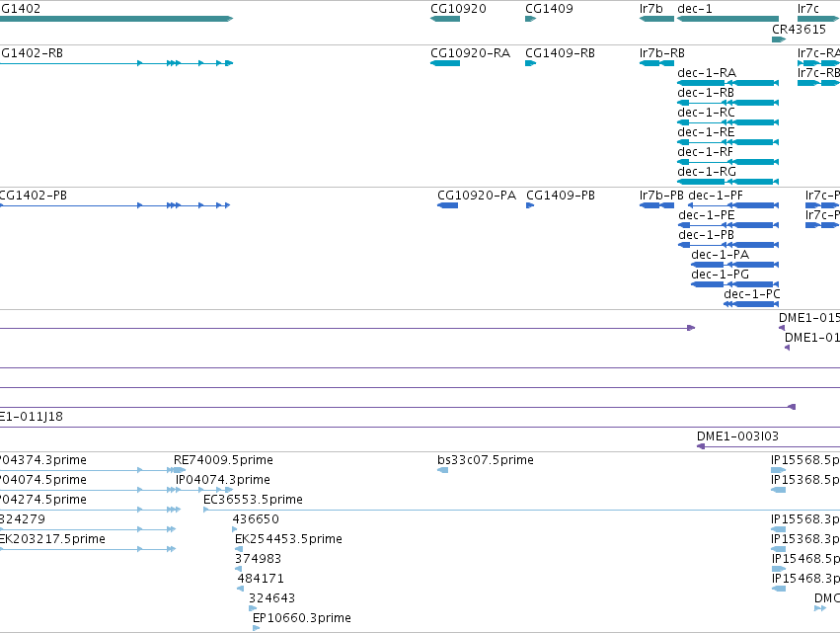
Task: Open the EK203217.5prime EST
Action: tap(88, 549)
